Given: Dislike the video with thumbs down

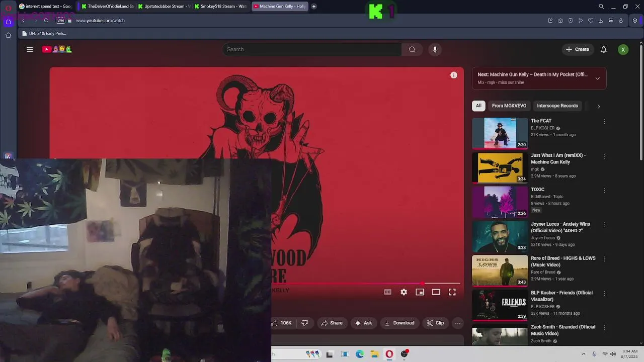Looking at the screenshot, I should [x=304, y=323].
